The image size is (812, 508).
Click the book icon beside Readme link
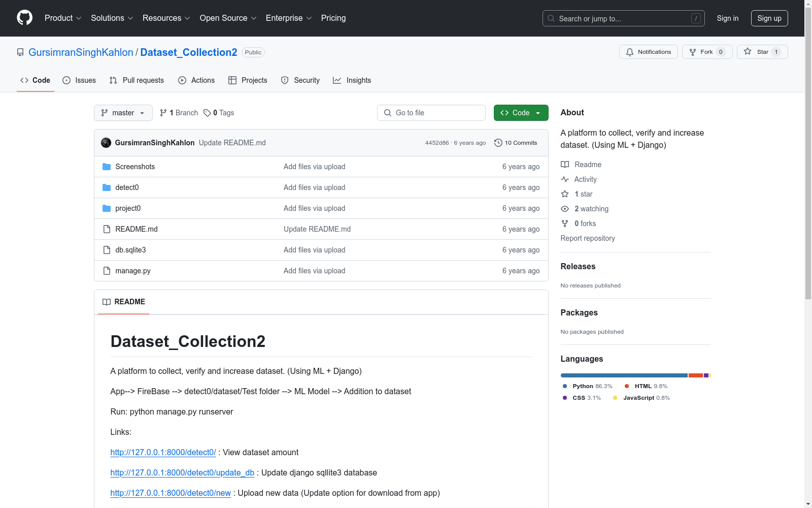565,165
